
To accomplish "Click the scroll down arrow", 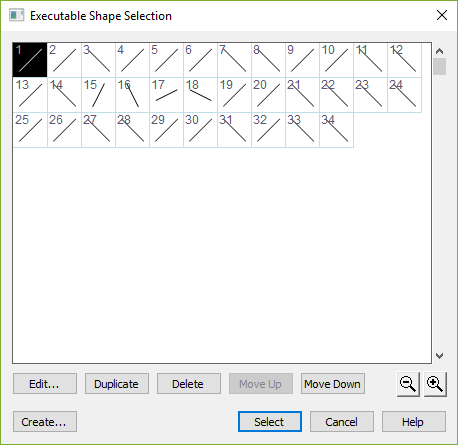I will [439, 356].
